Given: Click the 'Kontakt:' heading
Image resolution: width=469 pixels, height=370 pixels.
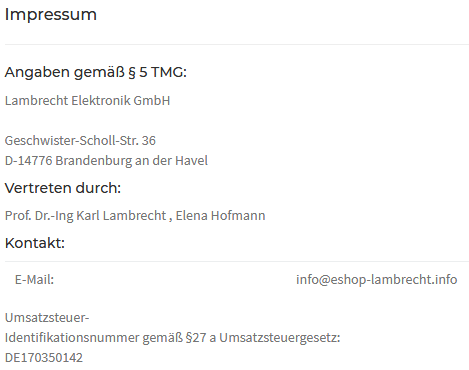Looking at the screenshot, I should tap(35, 243).
